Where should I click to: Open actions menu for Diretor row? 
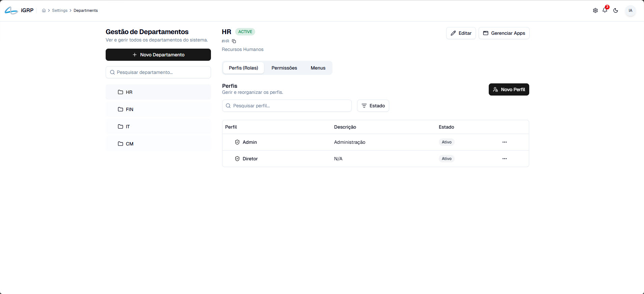coord(505,159)
